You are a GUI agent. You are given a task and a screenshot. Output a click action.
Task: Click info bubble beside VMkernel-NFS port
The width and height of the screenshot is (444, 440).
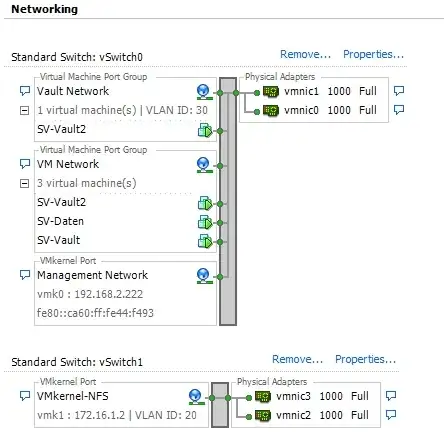[x=25, y=396]
